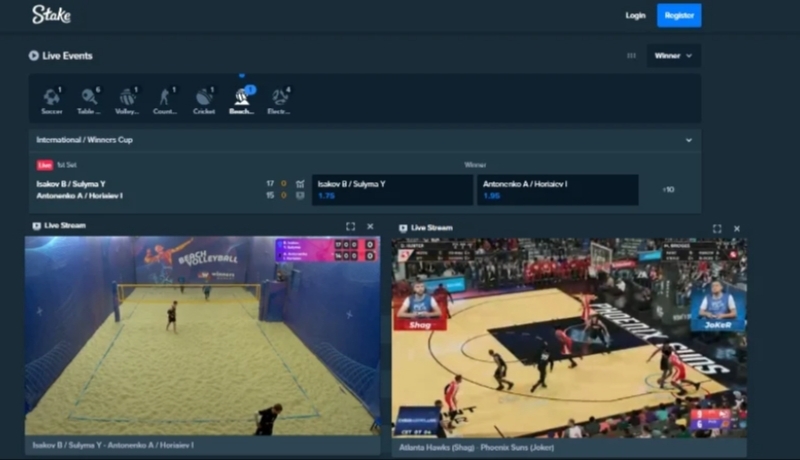Fullscreen the beach volleyball live stream

(351, 226)
